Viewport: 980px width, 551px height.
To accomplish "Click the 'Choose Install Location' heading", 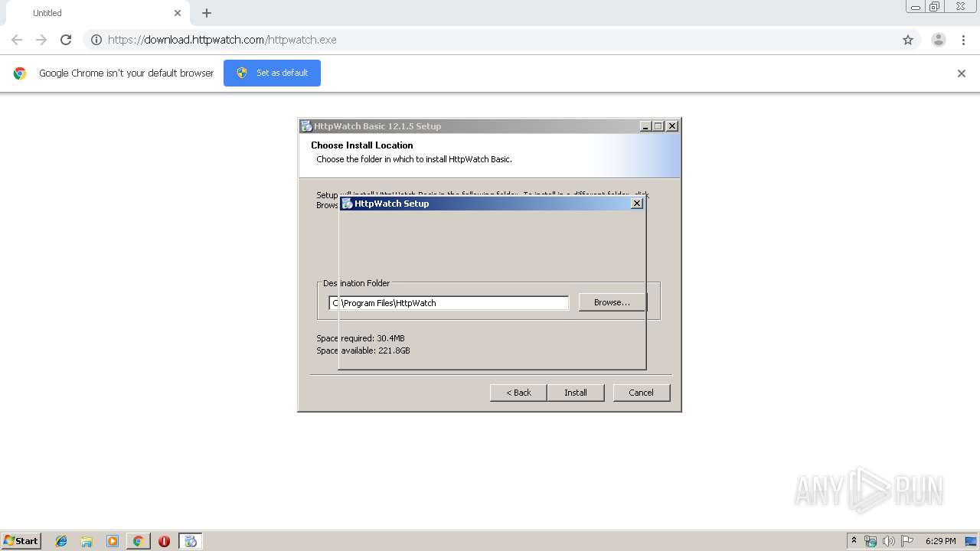I will [x=362, y=145].
